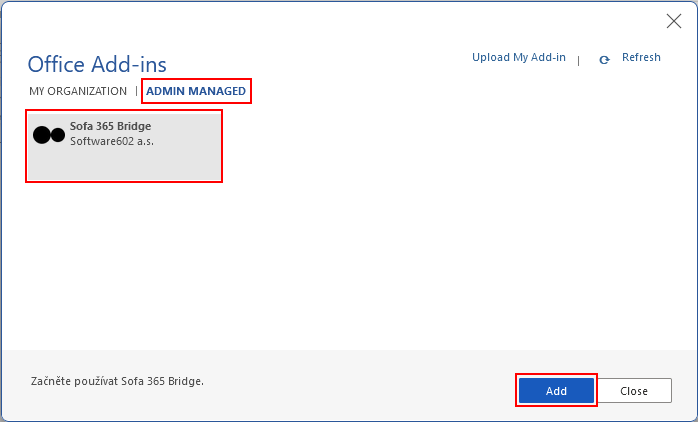Click the circular Refresh arrow icon

604,59
